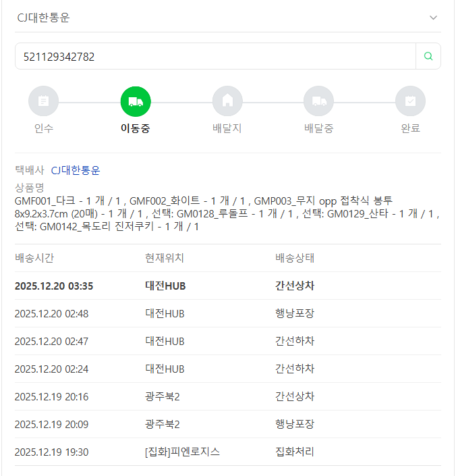The image size is (456, 476).
Task: Click the 배달지 house step icon
Action: pos(227,101)
